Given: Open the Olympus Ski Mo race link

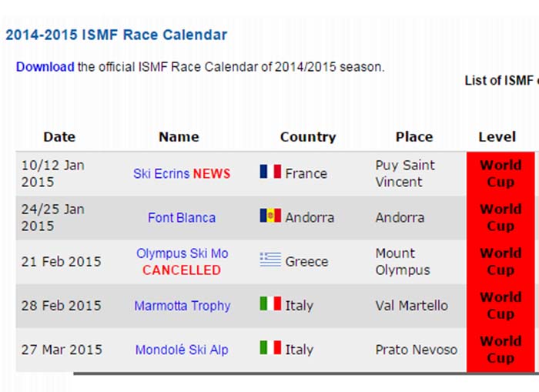Looking at the screenshot, I should click(x=182, y=253).
